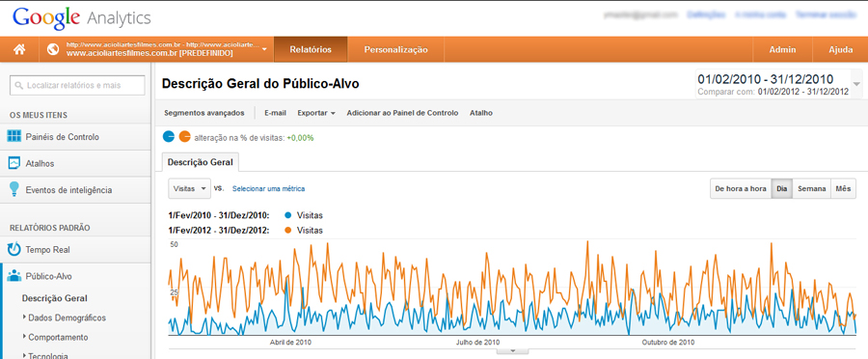
Task: Click the blue Visitas legend dot
Action: [x=286, y=215]
